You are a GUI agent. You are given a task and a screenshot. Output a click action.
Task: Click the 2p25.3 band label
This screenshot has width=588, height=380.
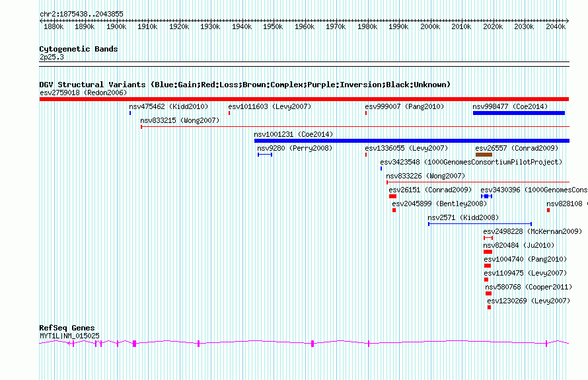[52, 57]
